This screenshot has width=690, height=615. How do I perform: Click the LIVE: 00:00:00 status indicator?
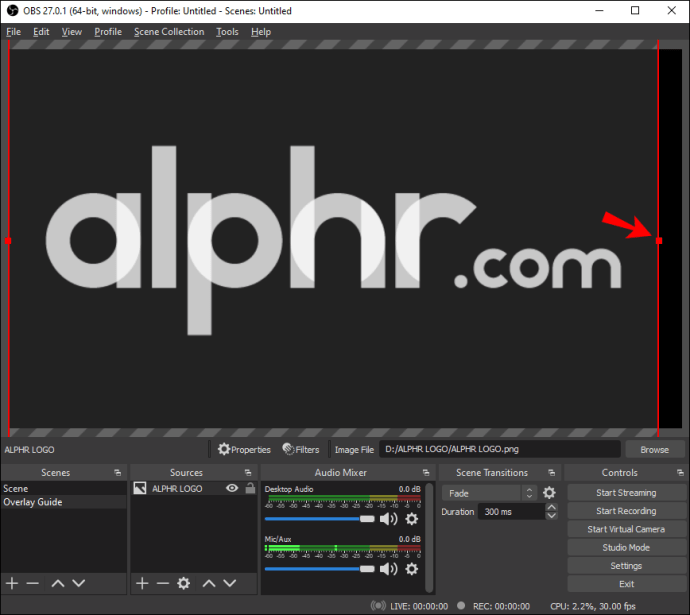410,606
